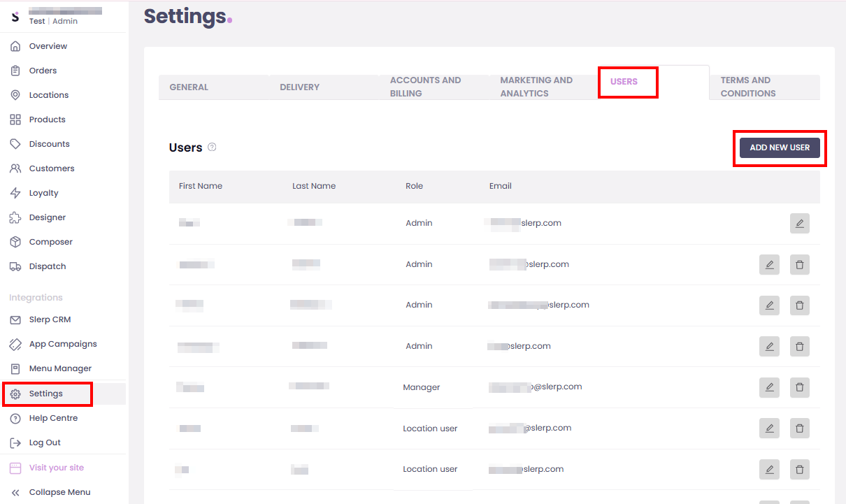846x504 pixels.
Task: Follow the Visit your site link
Action: click(56, 468)
